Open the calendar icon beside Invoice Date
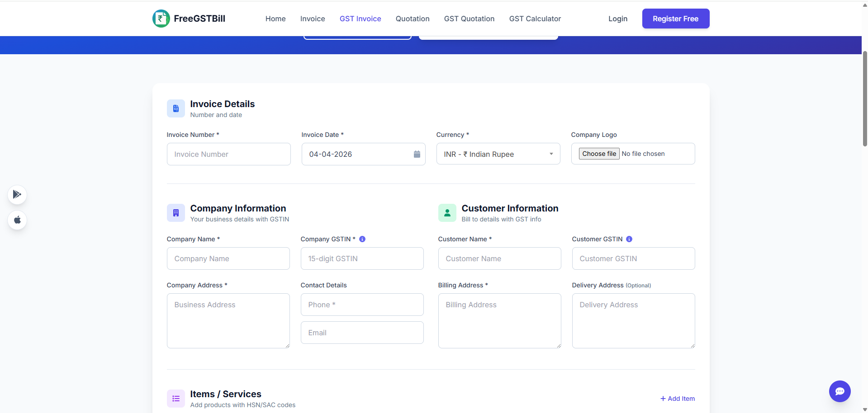868x413 pixels. [x=417, y=154]
